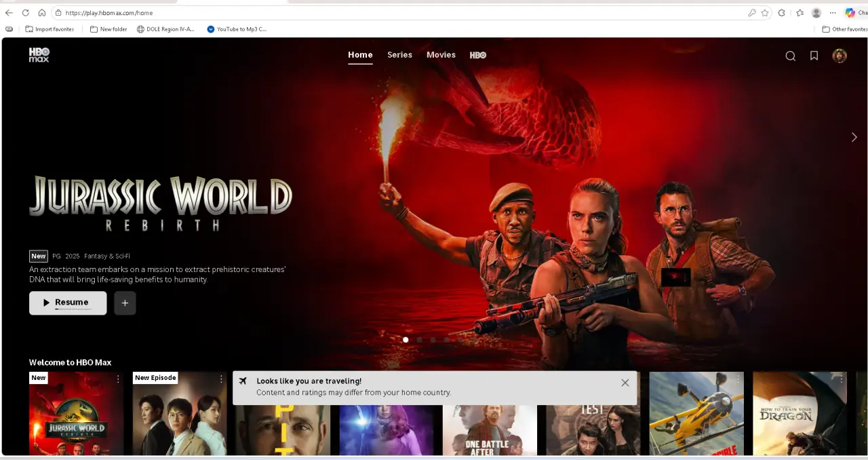Open browser settings and more menu

point(833,13)
